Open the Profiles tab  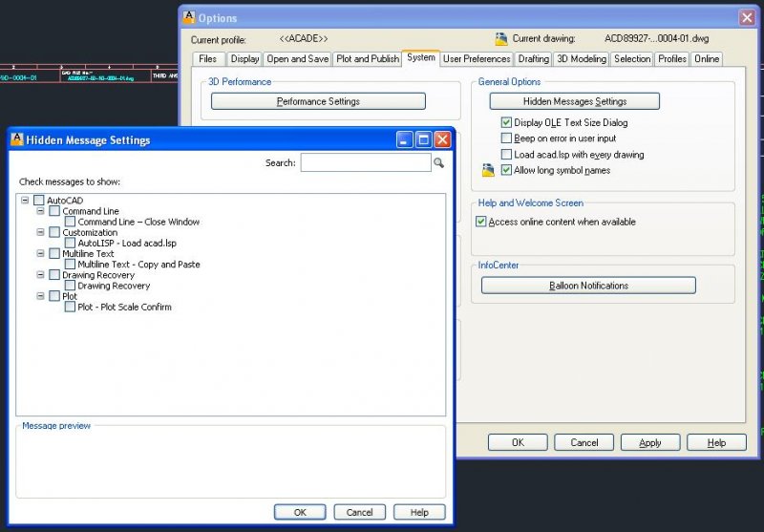(x=672, y=59)
